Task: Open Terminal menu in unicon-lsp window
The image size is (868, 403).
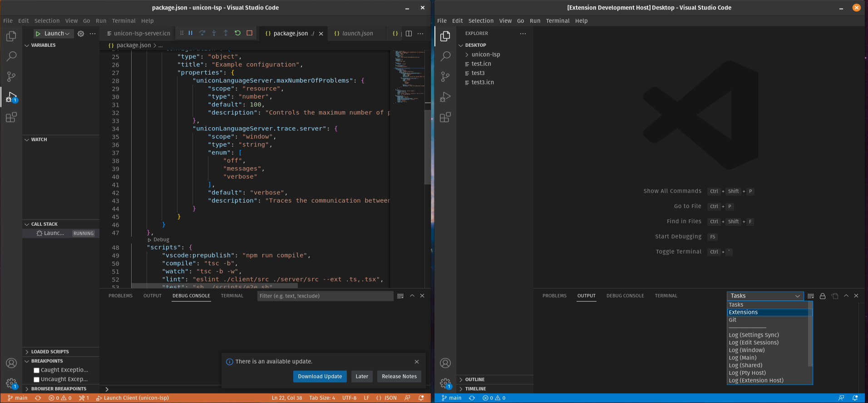Action: click(x=123, y=21)
